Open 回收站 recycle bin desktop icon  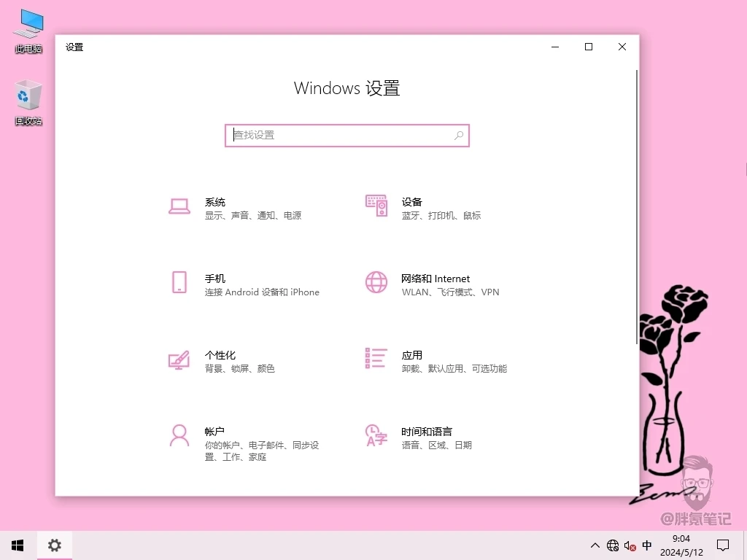[x=28, y=104]
